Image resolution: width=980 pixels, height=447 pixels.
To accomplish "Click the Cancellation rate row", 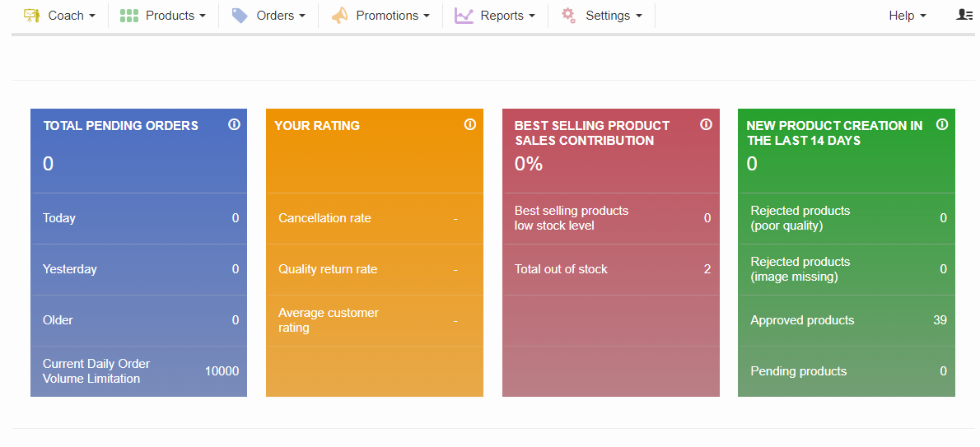I will [374, 218].
